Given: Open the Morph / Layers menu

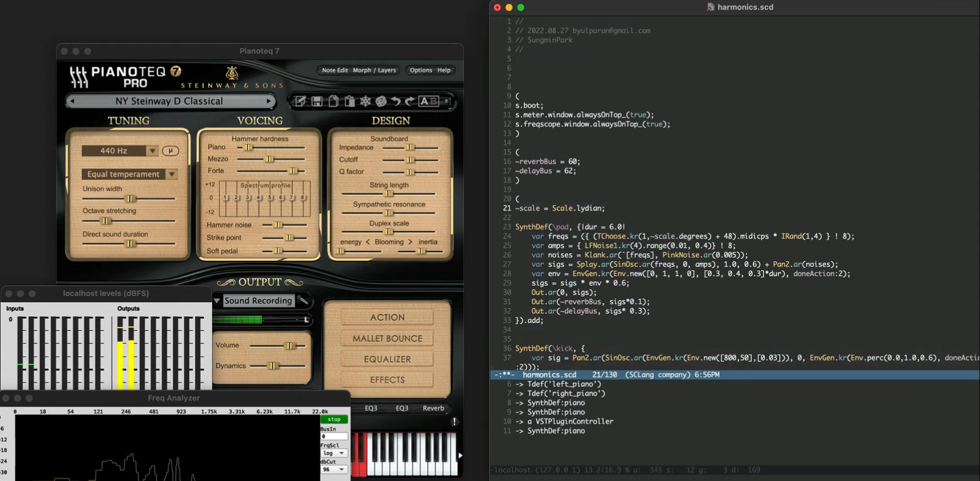Looking at the screenshot, I should click(x=374, y=70).
